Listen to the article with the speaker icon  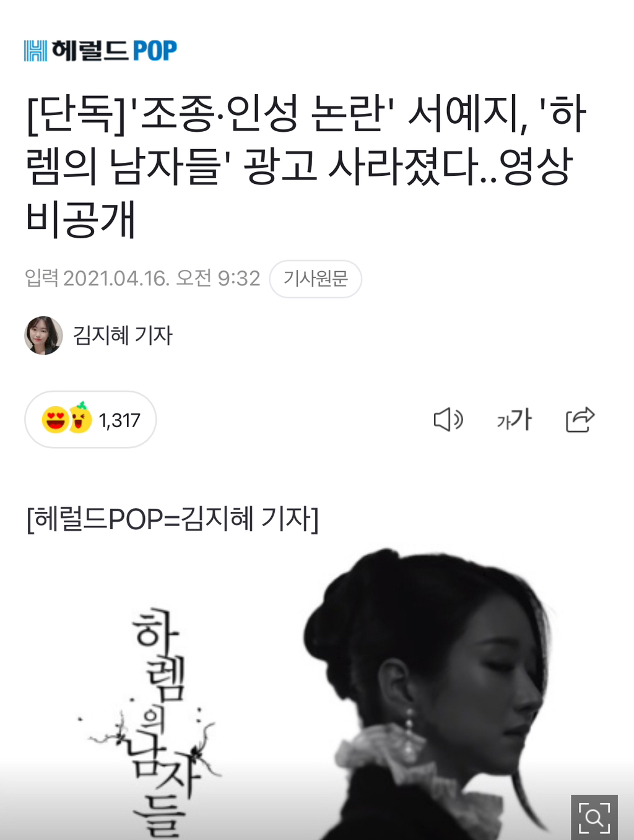(448, 420)
